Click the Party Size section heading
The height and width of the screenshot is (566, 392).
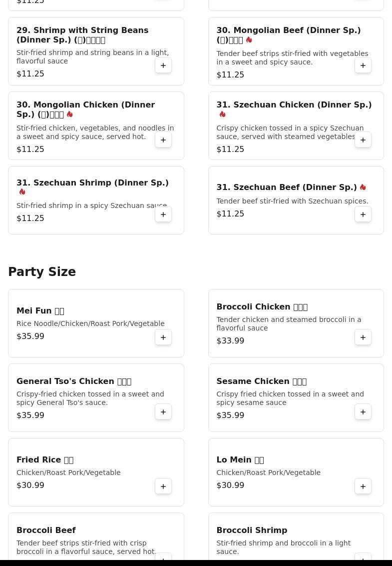click(42, 272)
